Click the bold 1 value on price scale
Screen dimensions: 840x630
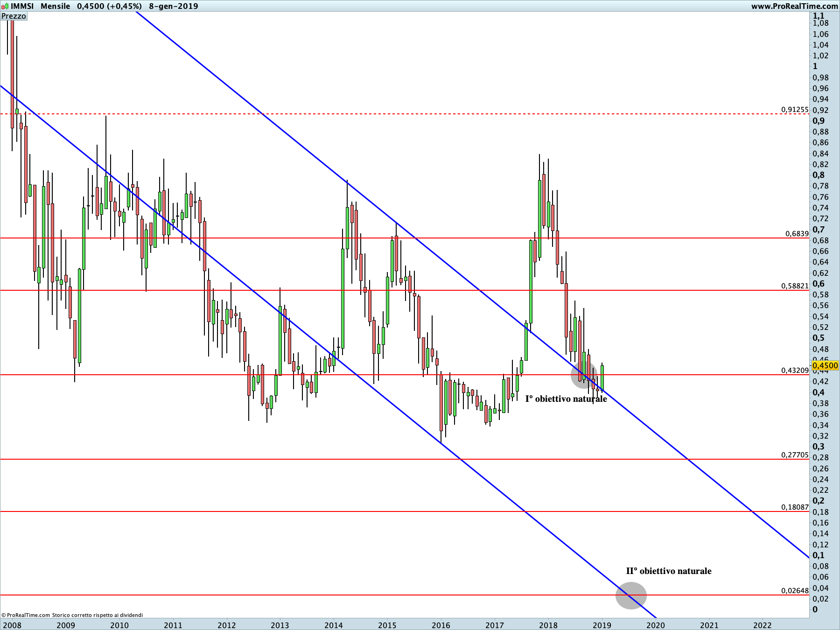tap(815, 66)
